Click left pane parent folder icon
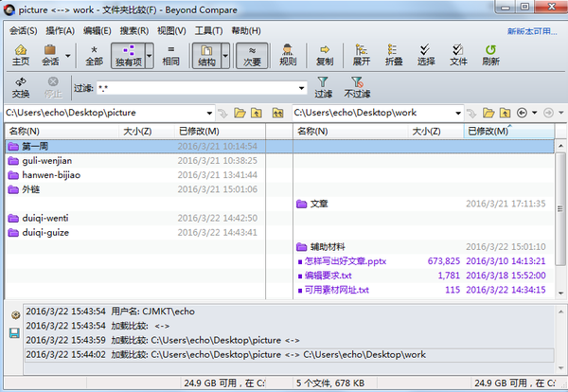568x392 pixels. pyautogui.click(x=257, y=113)
